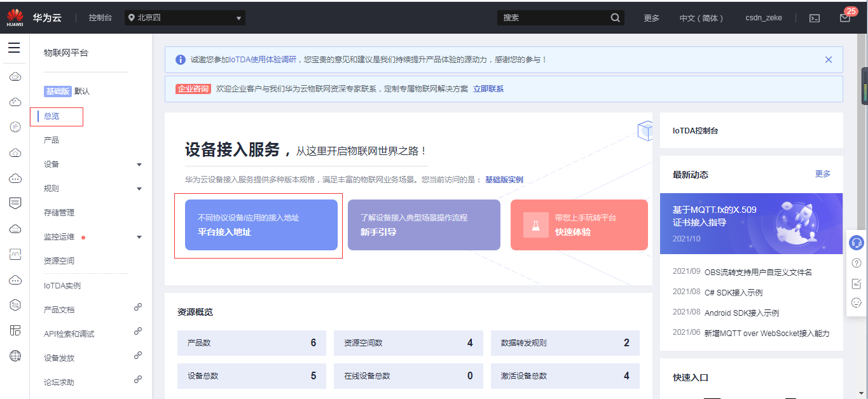Click the 数据转发规则 stat tile
Screen dimensions: 868x399
565,342
